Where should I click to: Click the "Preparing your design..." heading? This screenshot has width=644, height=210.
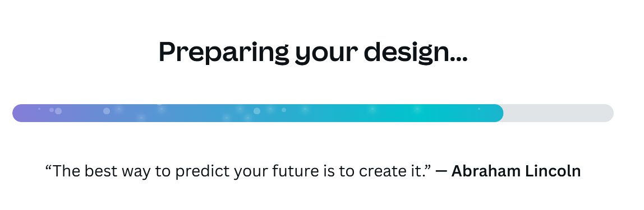(x=313, y=53)
